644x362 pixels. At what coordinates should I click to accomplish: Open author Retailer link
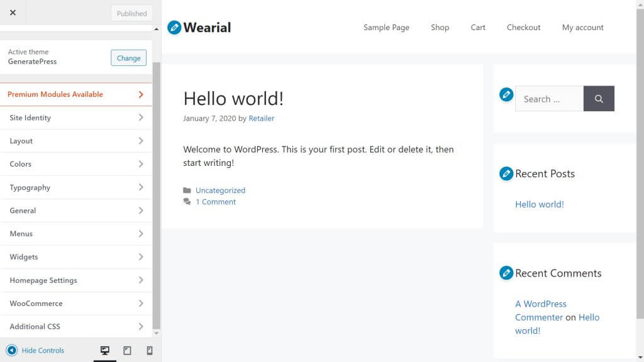click(261, 118)
